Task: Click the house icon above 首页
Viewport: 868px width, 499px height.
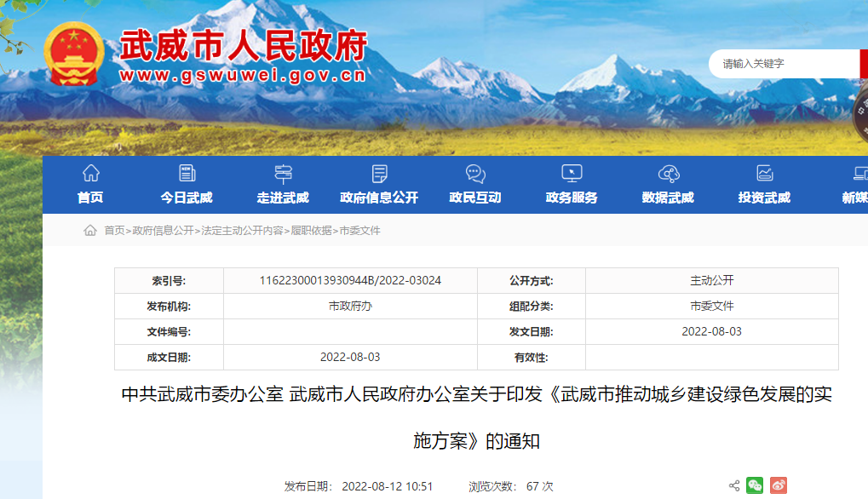Action: [90, 173]
